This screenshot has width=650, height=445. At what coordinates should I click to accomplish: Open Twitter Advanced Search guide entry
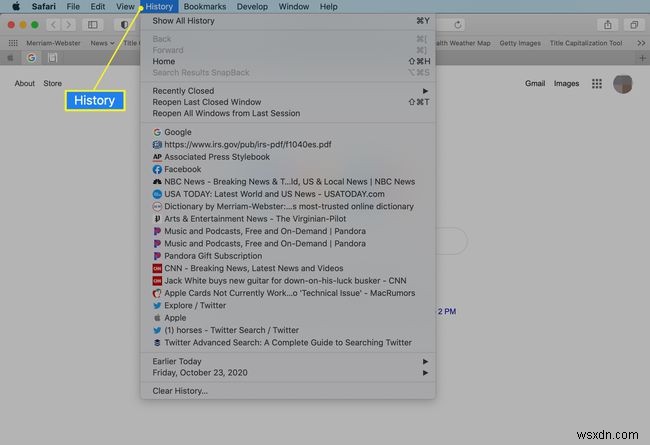click(288, 343)
